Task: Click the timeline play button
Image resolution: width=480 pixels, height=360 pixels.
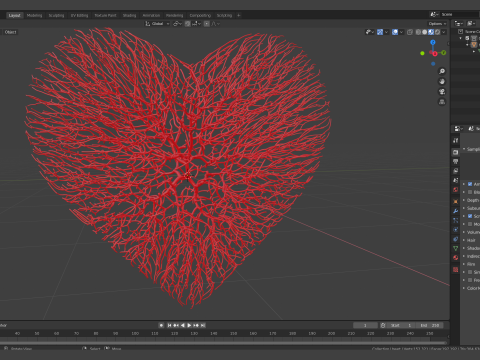Action: point(189,325)
